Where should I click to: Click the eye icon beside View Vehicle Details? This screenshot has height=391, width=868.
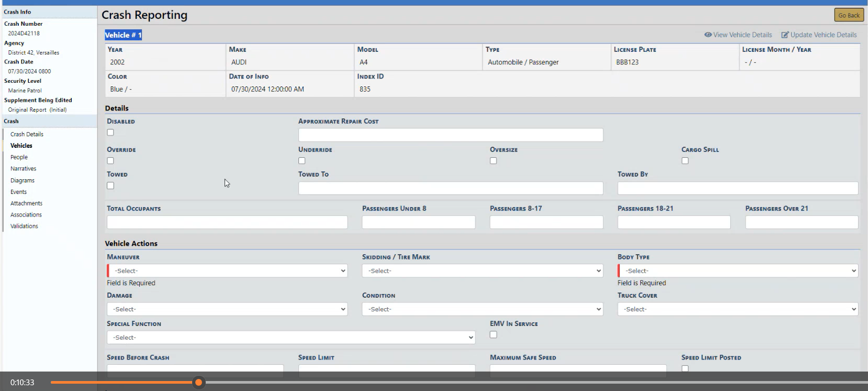[708, 35]
